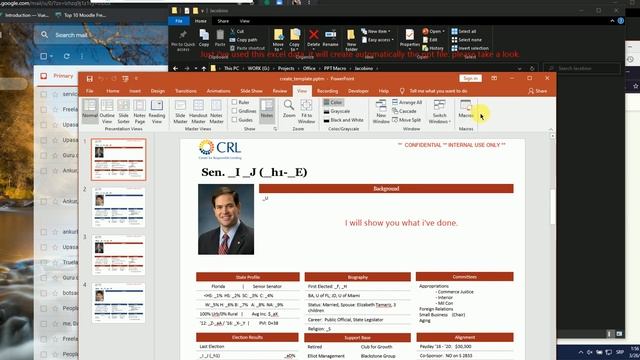
Task: Switch to the Animations tab
Action: click(x=218, y=91)
